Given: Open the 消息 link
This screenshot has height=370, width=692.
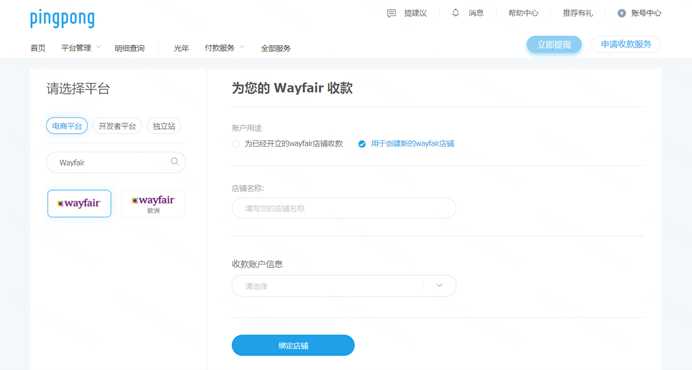Looking at the screenshot, I should pyautogui.click(x=476, y=13).
